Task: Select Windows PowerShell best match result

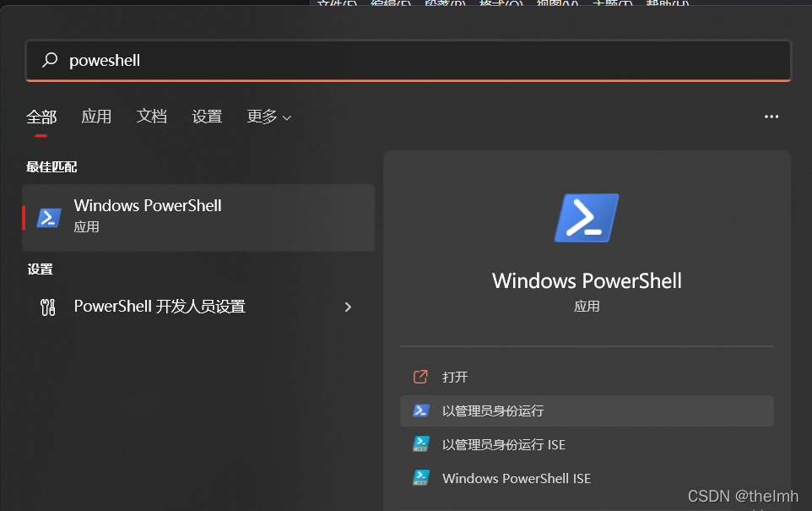Action: pyautogui.click(x=198, y=218)
